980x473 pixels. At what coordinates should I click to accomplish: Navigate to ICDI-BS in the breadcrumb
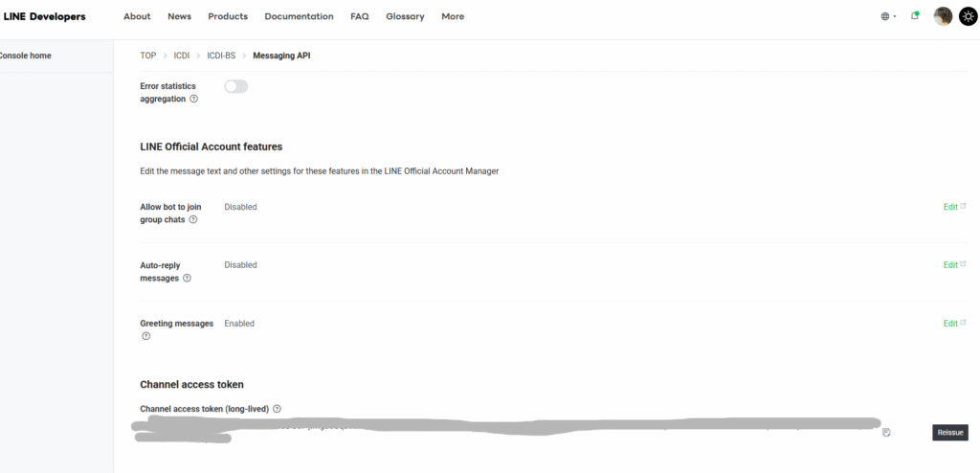[221, 56]
